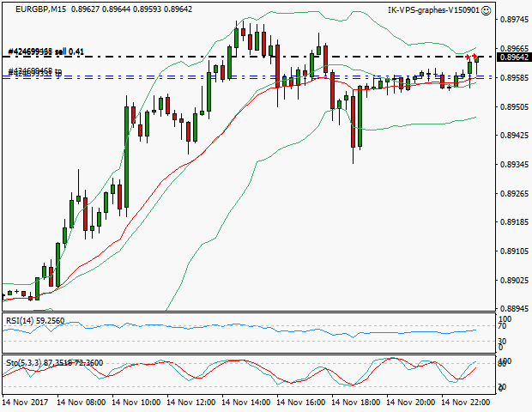Image resolution: width=532 pixels, height=412 pixels.
Task: Click the 0.89025 price scale value
Action: [x=514, y=281]
